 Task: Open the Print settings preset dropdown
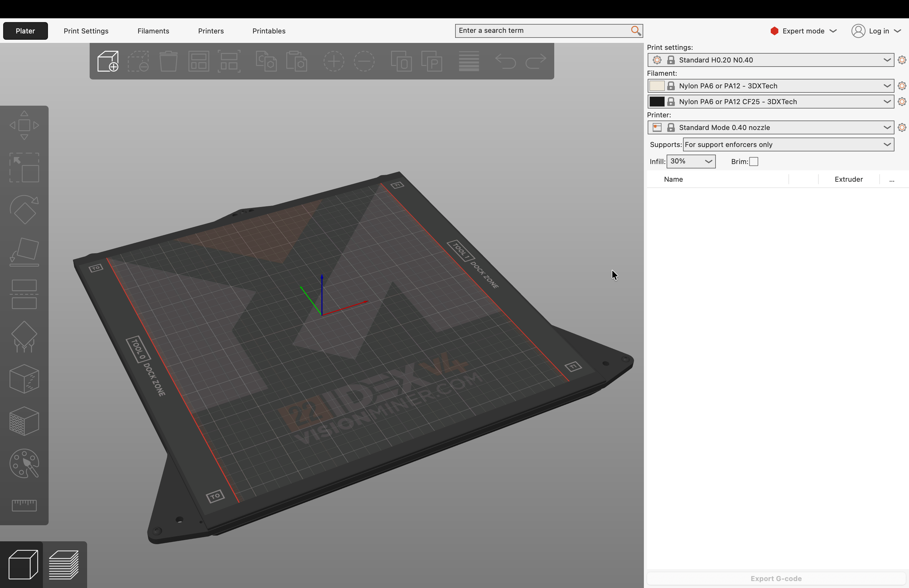pos(771,60)
